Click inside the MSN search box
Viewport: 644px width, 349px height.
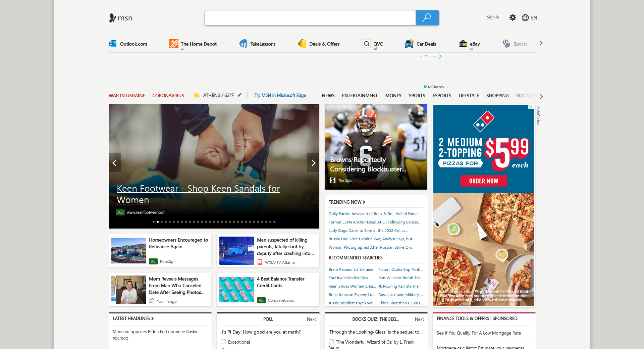tap(310, 18)
